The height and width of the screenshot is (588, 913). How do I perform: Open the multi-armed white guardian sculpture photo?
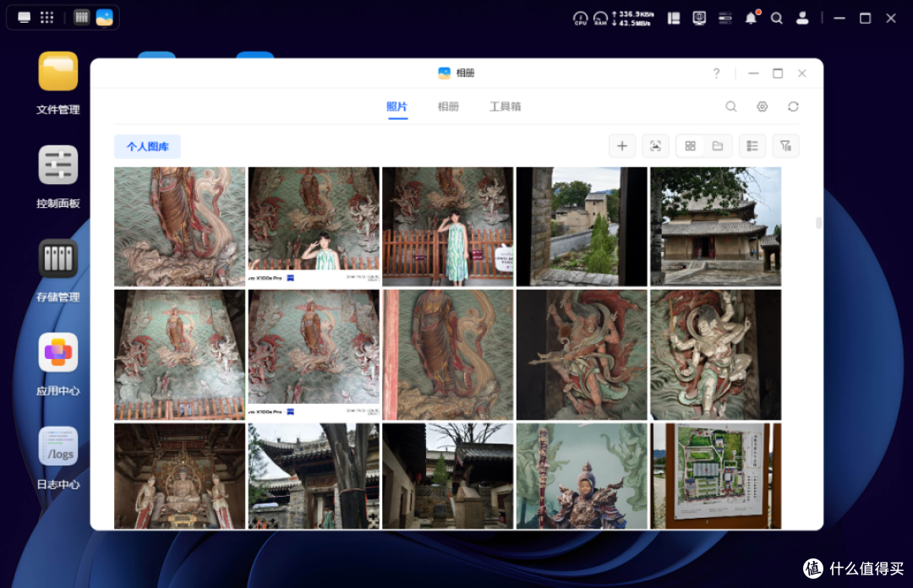716,355
